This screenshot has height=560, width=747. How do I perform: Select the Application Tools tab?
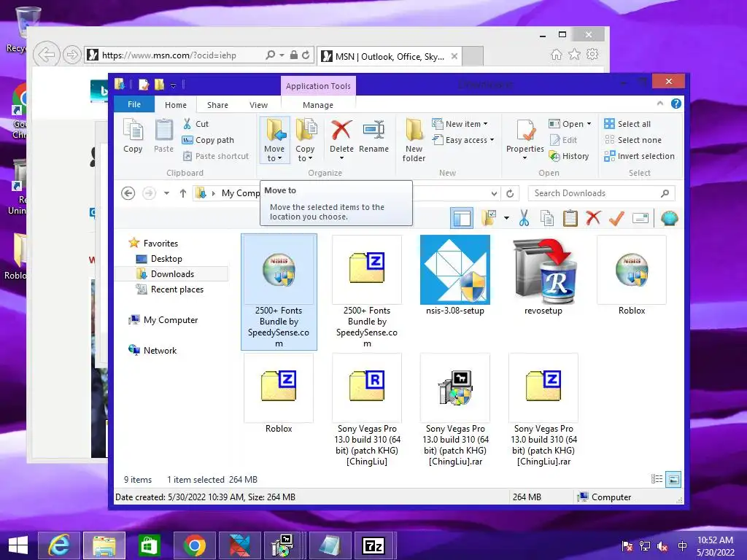318,86
